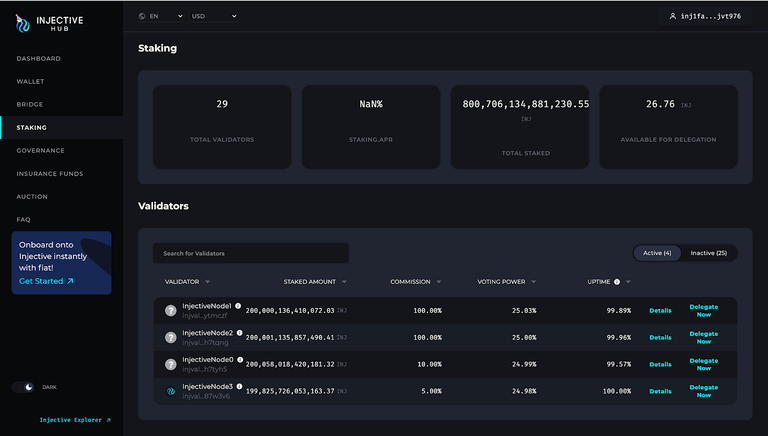Open Details for InjectiveNode1

click(660, 311)
